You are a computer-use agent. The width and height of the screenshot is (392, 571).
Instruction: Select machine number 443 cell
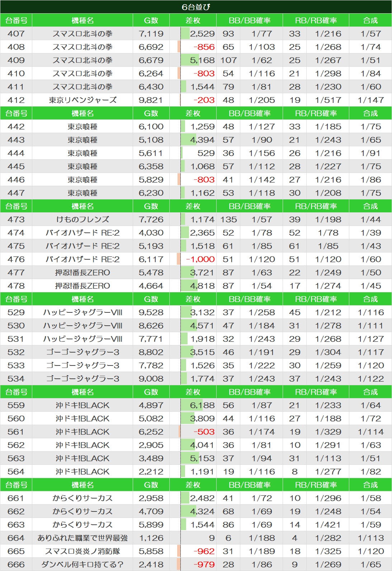(x=16, y=140)
